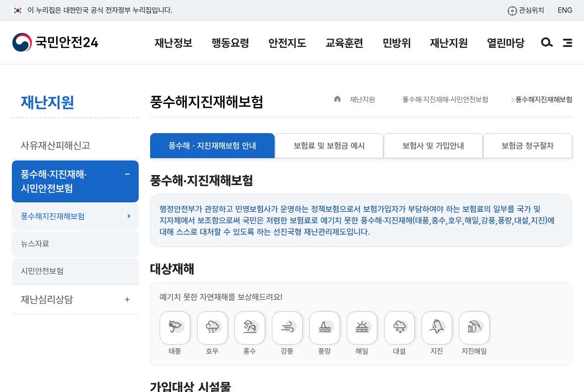The height and width of the screenshot is (392, 584).
Task: Click the 예기치 못한 자연재해를 보상해드려요! text
Action: click(221, 297)
